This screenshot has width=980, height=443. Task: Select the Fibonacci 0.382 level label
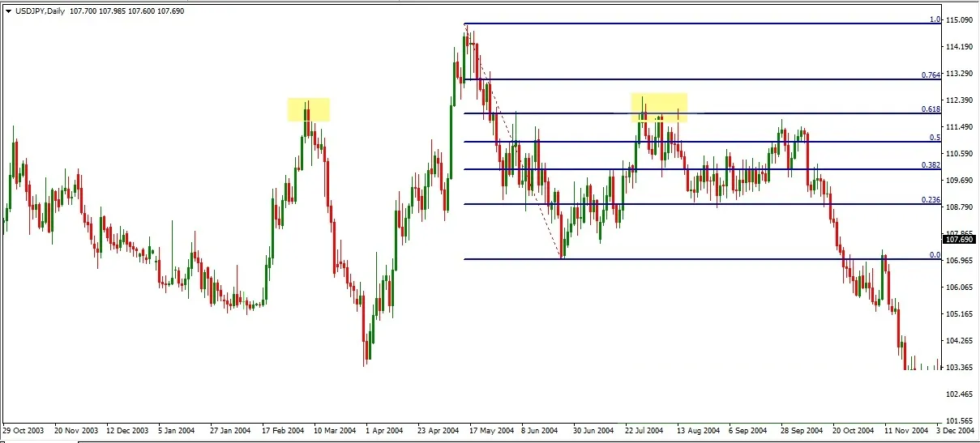[x=931, y=164]
